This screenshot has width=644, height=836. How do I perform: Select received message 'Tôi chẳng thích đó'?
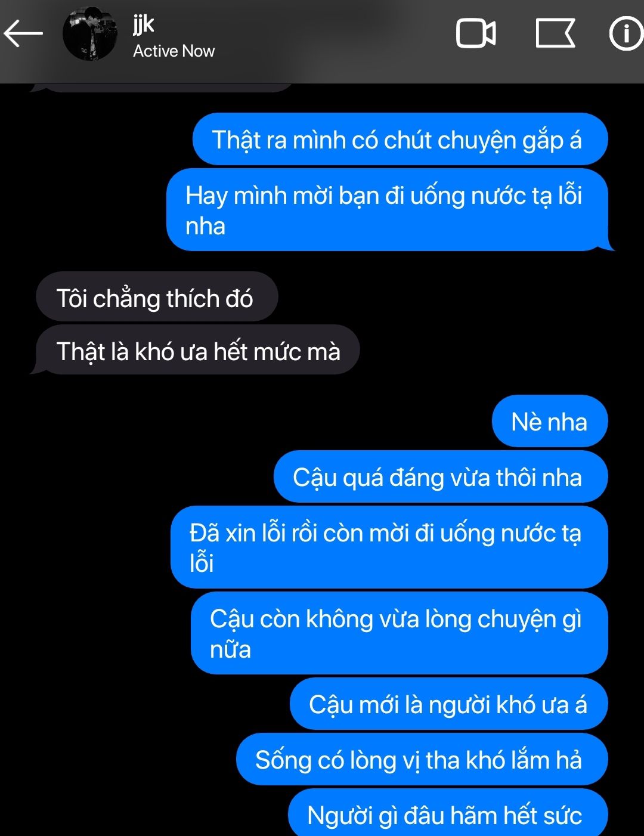click(157, 297)
